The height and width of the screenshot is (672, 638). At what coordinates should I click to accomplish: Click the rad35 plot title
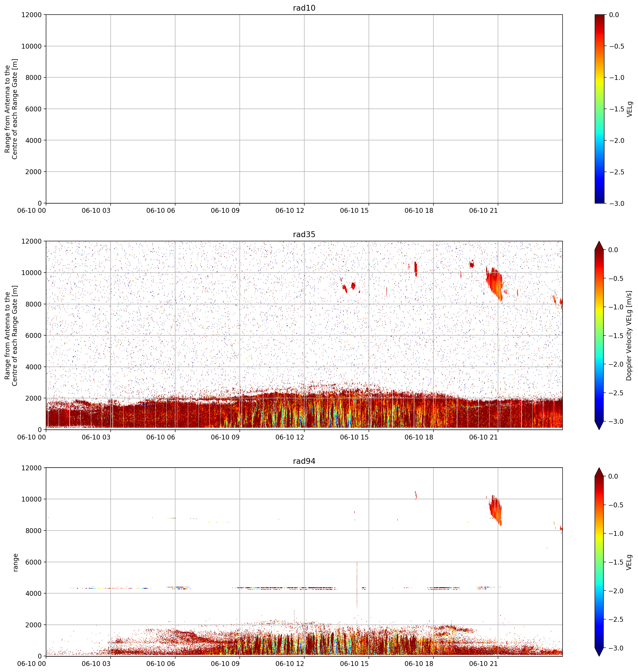[304, 234]
